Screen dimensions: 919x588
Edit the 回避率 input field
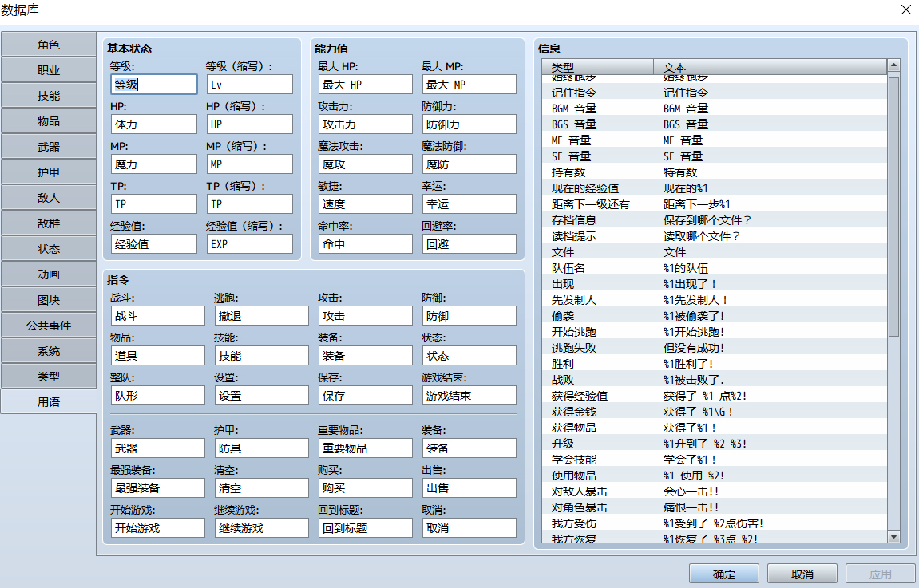coord(469,243)
